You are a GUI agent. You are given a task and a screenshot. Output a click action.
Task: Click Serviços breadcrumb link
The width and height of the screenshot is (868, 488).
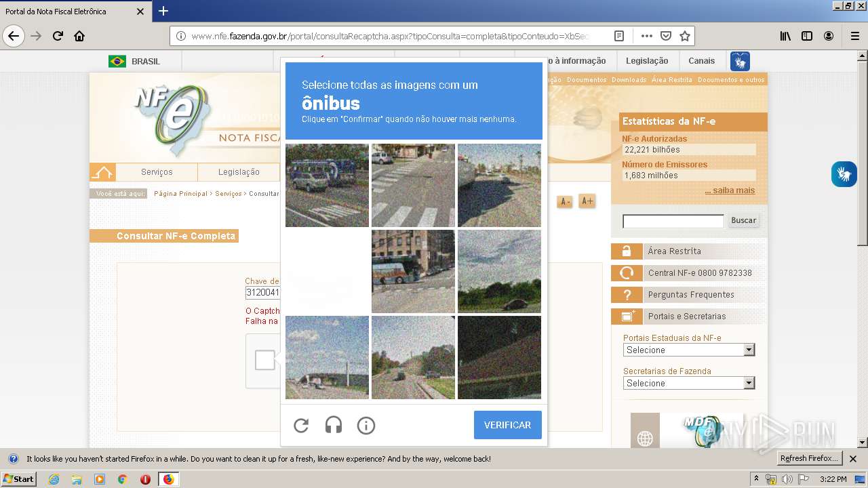point(229,194)
